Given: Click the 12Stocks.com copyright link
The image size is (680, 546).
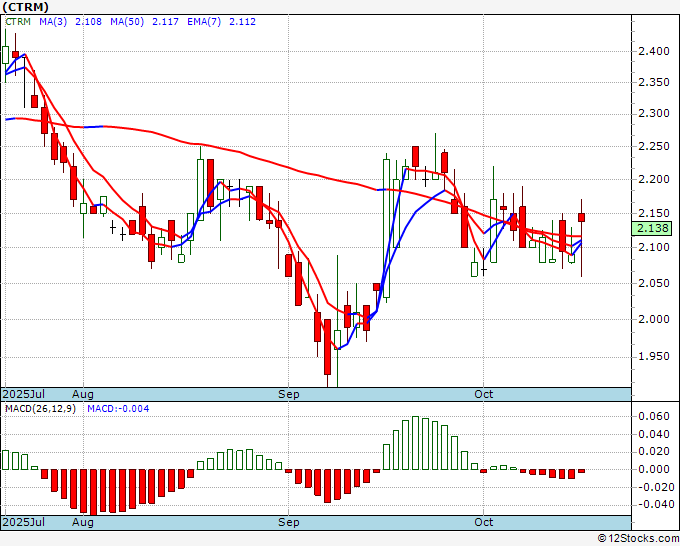Looking at the screenshot, I should (x=638, y=539).
